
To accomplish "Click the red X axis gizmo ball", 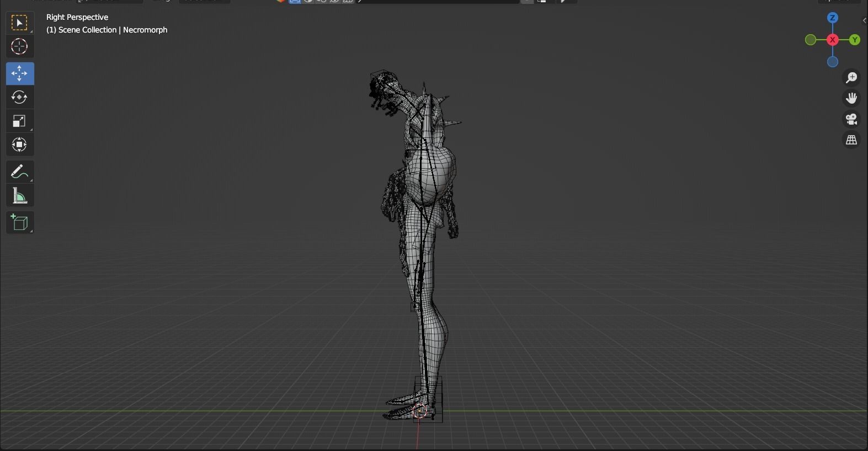I will click(x=833, y=40).
